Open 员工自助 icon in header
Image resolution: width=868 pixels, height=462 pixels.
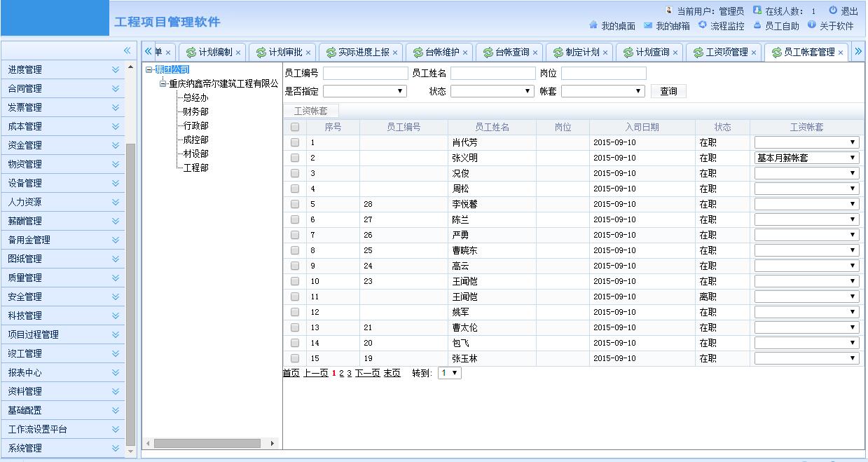(757, 25)
